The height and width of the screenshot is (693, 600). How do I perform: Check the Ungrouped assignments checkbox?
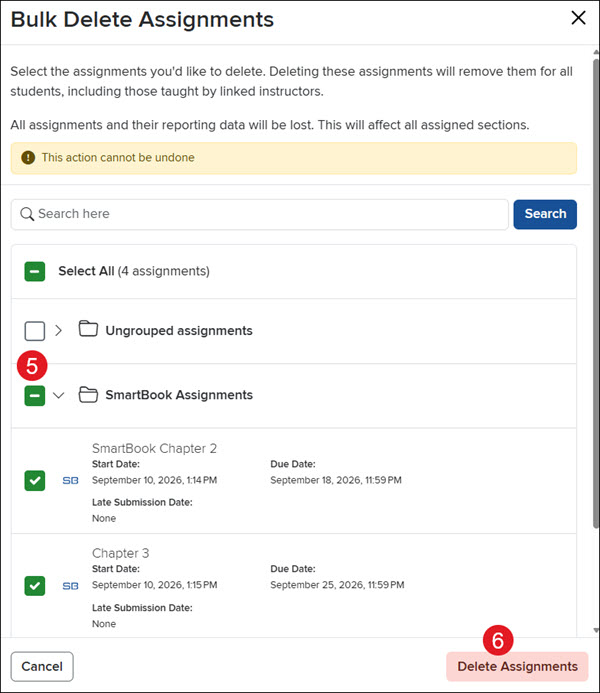tap(34, 331)
